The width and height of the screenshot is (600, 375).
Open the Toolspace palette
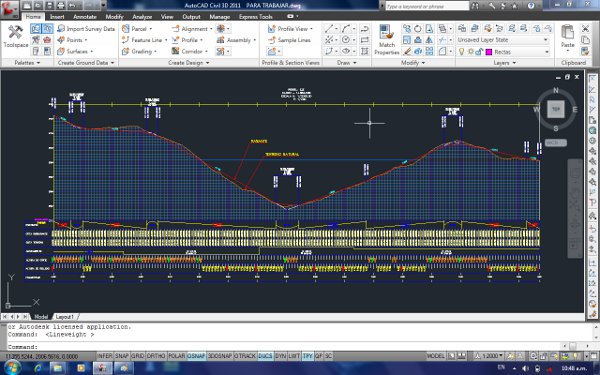click(x=16, y=37)
